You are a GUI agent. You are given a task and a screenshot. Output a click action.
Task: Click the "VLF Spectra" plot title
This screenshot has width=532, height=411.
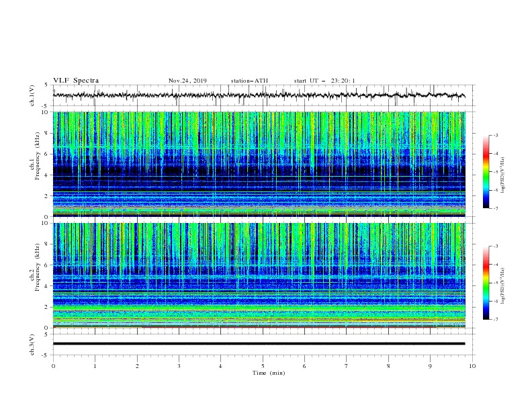[x=76, y=81]
